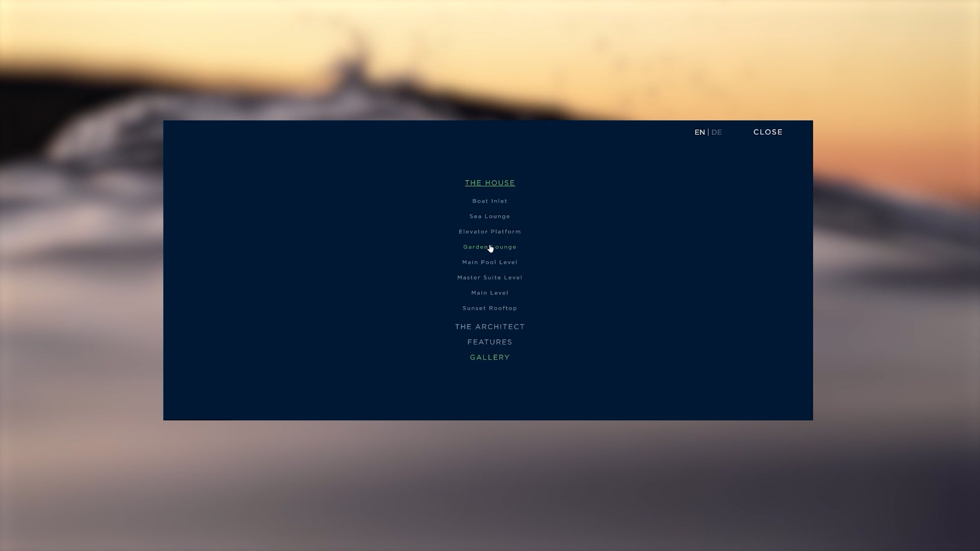Navigate to Elevator Platform
The image size is (980, 551).
[x=489, y=232]
